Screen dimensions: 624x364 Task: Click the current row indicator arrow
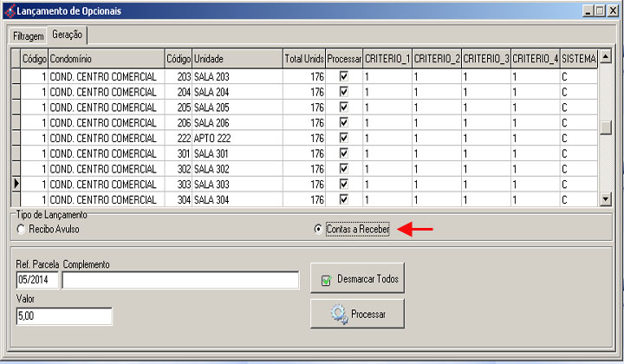click(x=14, y=184)
